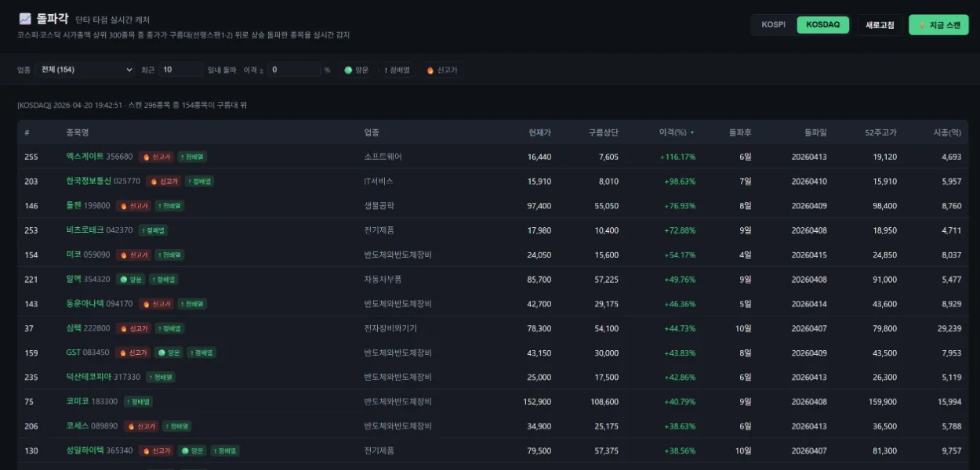This screenshot has height=470, width=980.
Task: Click 신고가 flame badge on 엑스게이트 row
Action: (x=157, y=157)
